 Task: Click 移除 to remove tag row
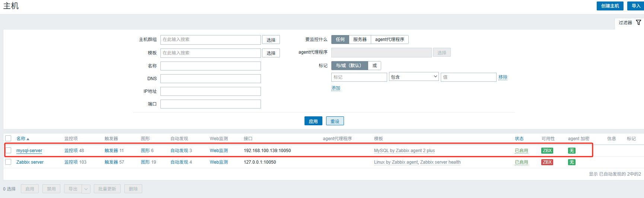(x=503, y=77)
